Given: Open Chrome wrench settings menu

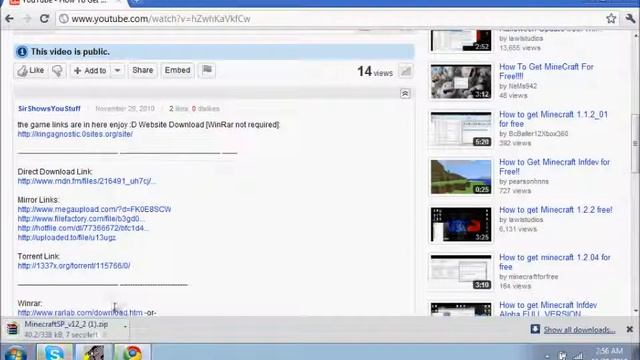Looking at the screenshot, I should tap(630, 18).
